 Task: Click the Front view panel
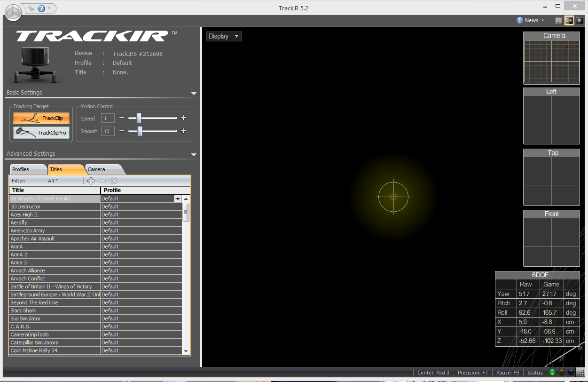coord(552,238)
